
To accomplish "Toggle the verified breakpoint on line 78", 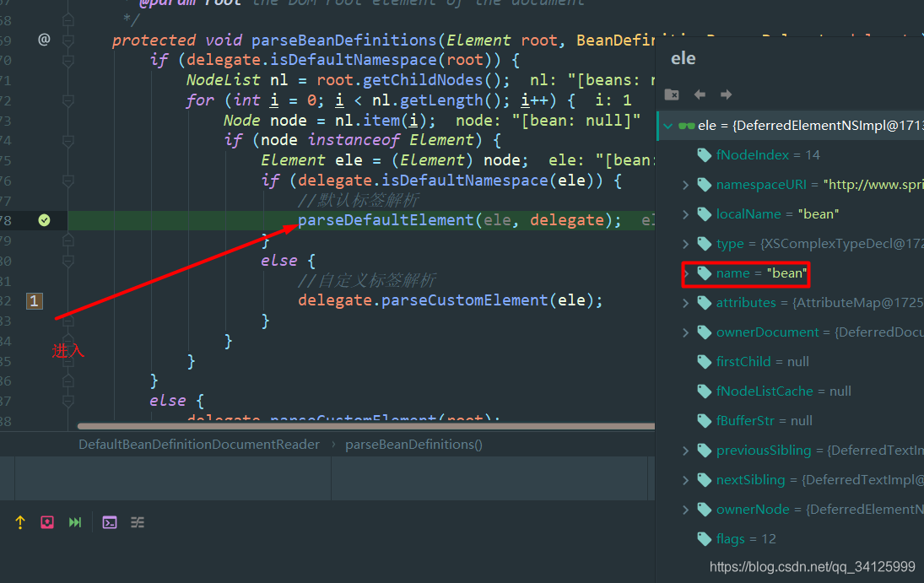I will point(44,220).
